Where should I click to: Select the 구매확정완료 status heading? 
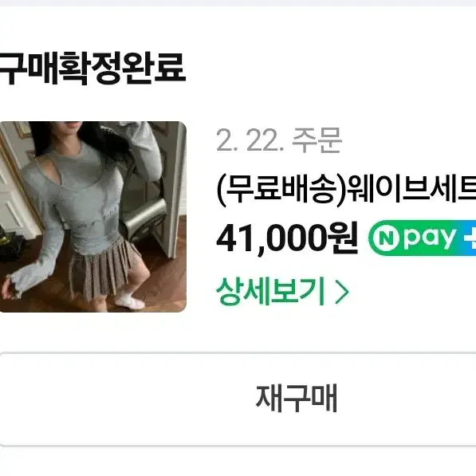click(x=92, y=68)
